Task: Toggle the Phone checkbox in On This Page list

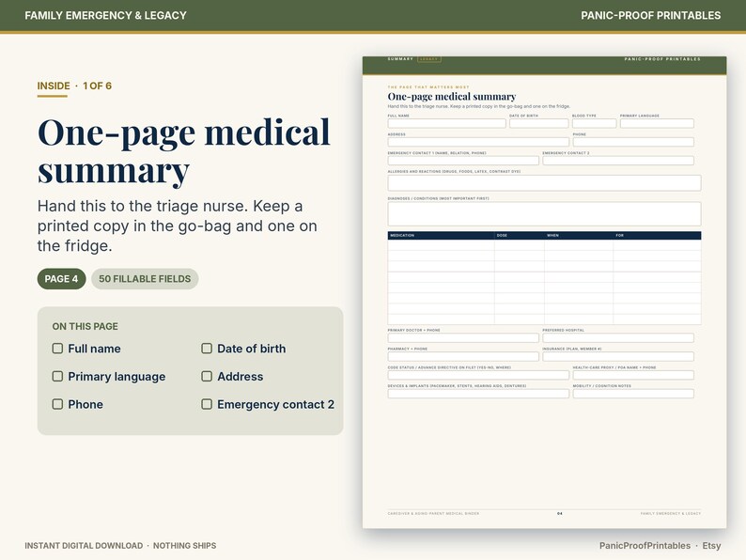Action: pyautogui.click(x=57, y=404)
